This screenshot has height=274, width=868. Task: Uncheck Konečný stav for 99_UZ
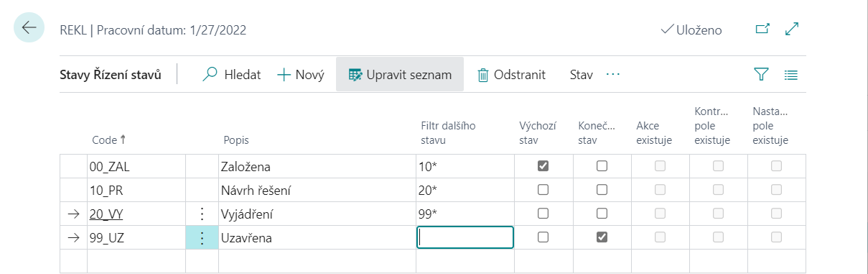click(602, 237)
